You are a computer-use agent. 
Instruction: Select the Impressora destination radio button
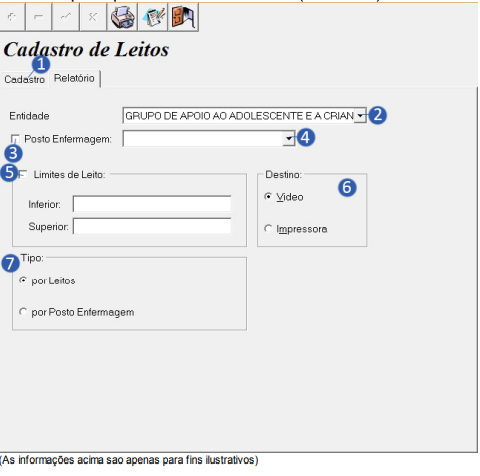point(268,228)
